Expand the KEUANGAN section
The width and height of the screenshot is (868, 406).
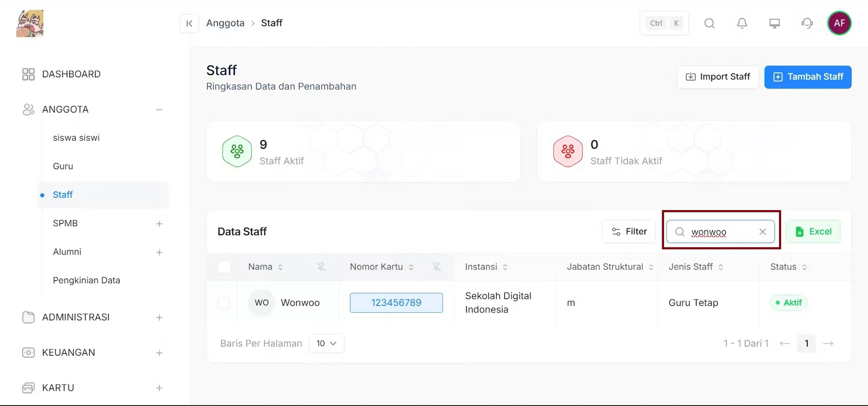click(159, 353)
